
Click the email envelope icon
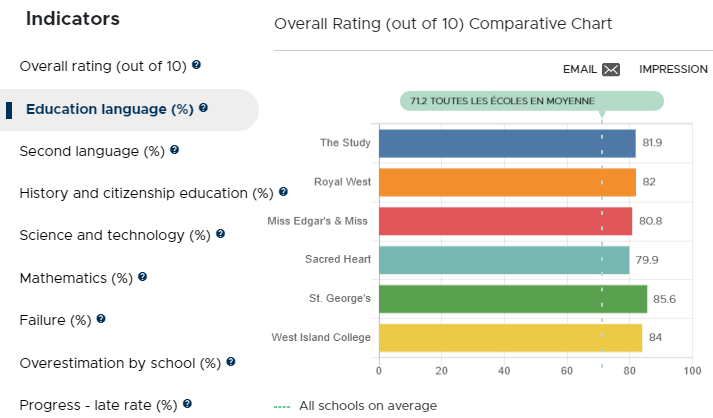click(611, 70)
